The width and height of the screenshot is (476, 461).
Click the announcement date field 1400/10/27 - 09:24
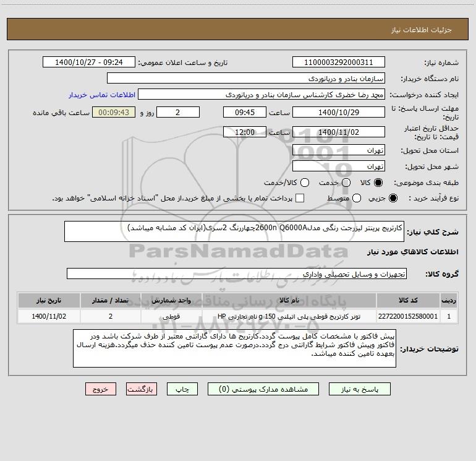[89, 62]
